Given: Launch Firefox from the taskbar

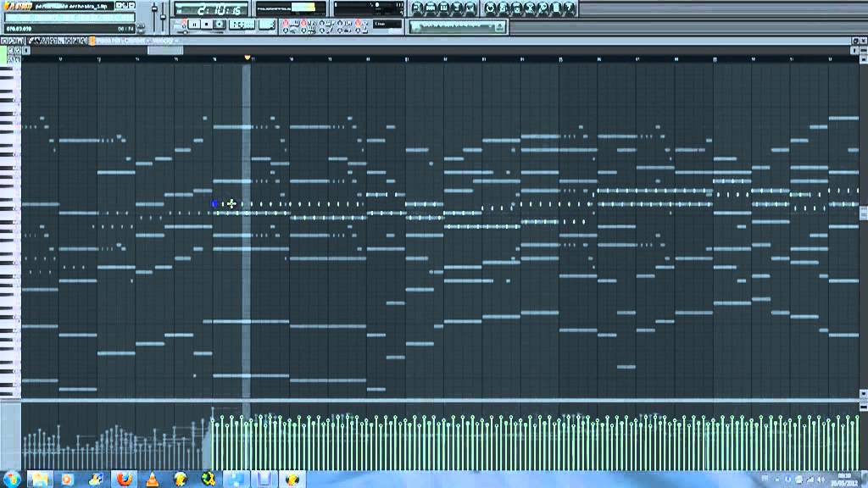Looking at the screenshot, I should (125, 480).
